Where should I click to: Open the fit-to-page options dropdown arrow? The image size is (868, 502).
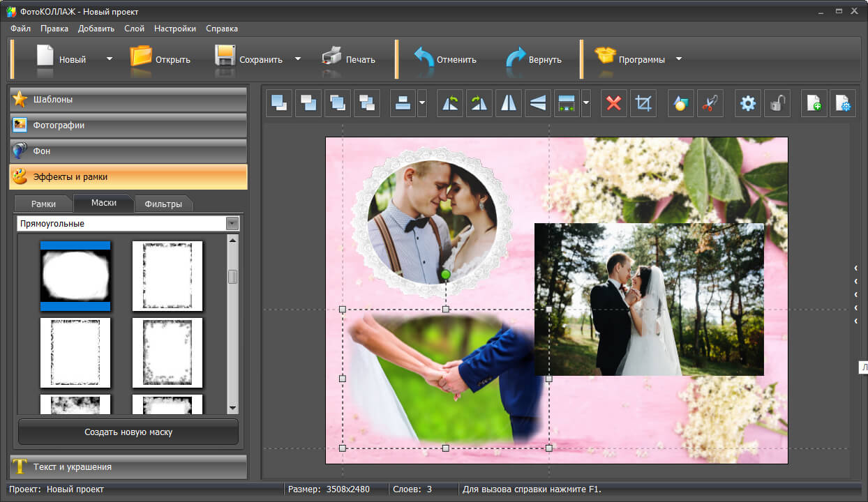coord(586,103)
